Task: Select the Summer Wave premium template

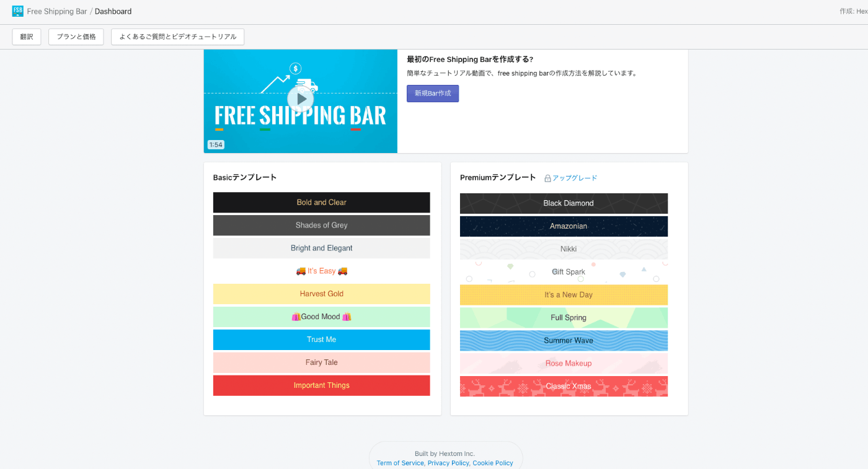Action: (564, 341)
